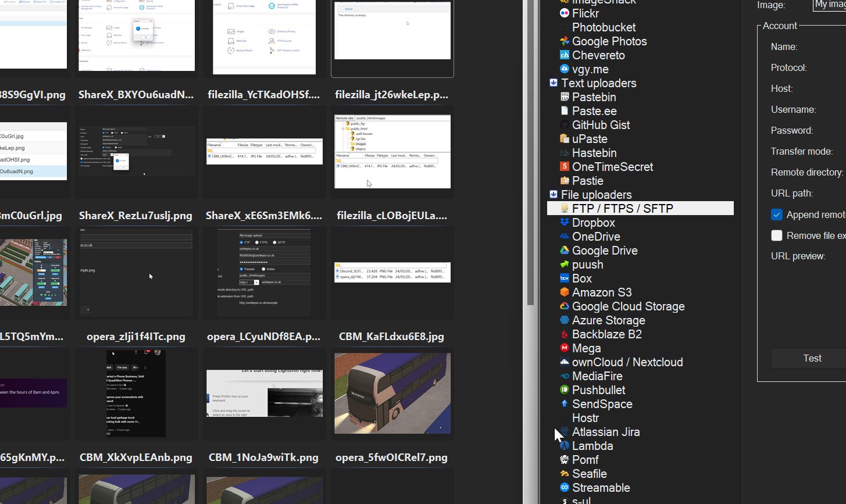Choose the Amazon S3 icon

click(564, 292)
